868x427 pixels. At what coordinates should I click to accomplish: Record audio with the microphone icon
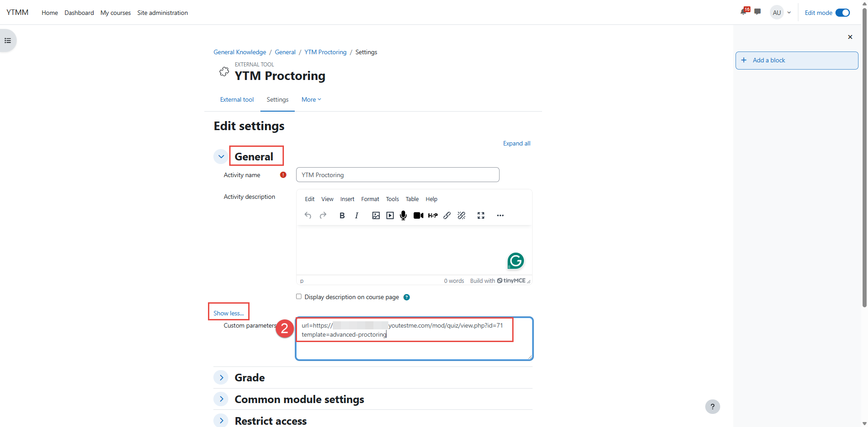point(404,216)
